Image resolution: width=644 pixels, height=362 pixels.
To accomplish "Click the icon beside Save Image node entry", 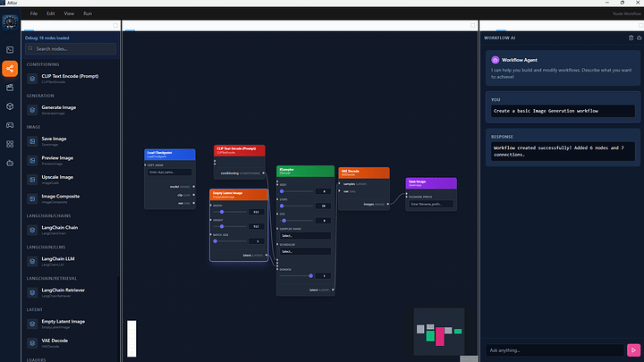I will pos(32,141).
